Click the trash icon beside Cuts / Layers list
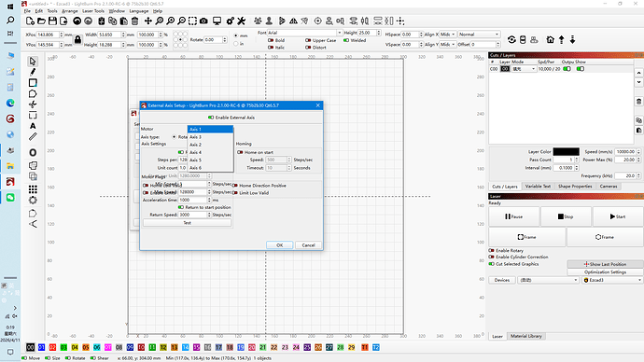This screenshot has width=644, height=362. tap(638, 102)
